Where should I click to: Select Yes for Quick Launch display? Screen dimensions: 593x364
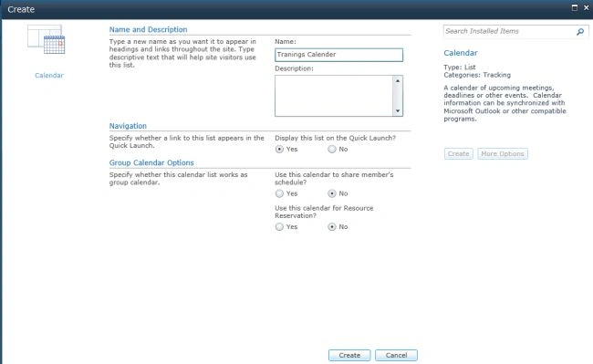(x=279, y=150)
